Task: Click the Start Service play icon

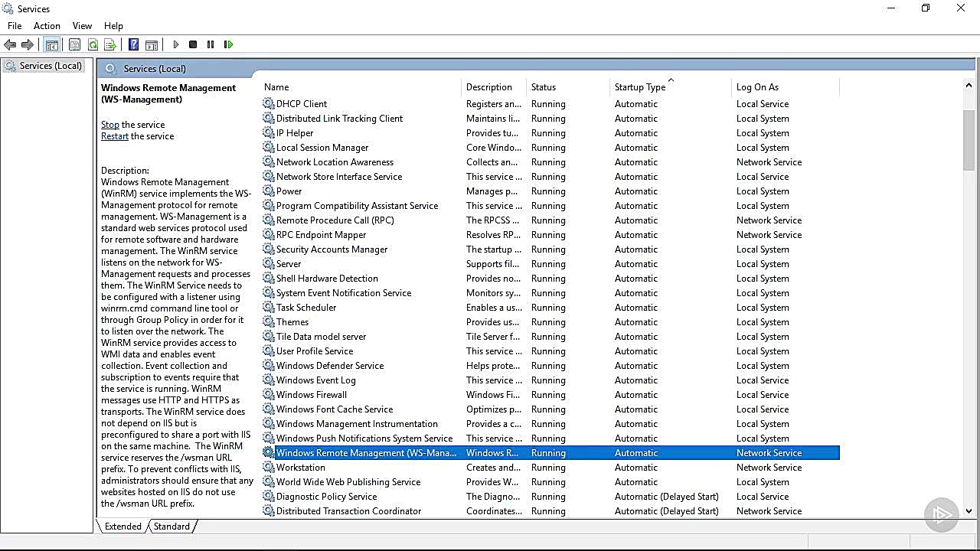Action: coord(176,44)
